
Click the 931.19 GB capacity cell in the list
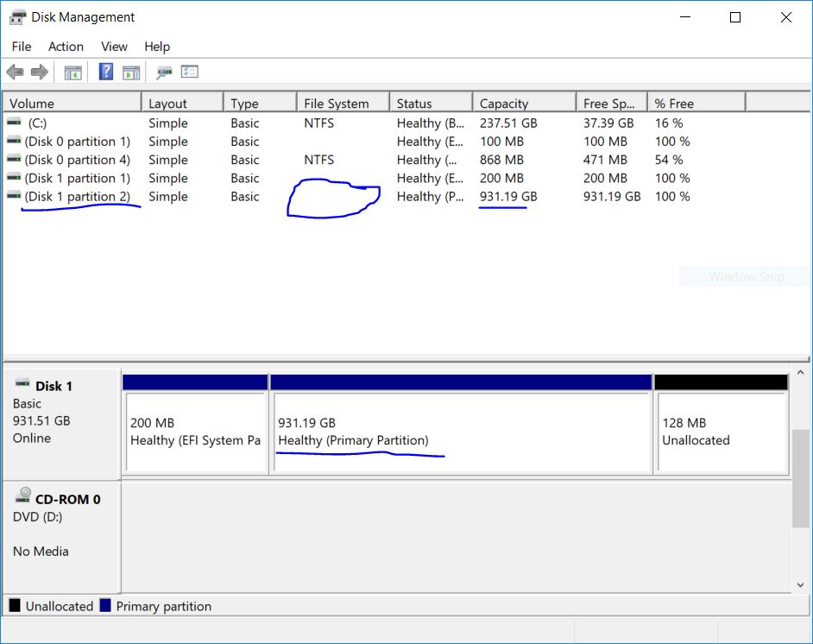click(508, 197)
